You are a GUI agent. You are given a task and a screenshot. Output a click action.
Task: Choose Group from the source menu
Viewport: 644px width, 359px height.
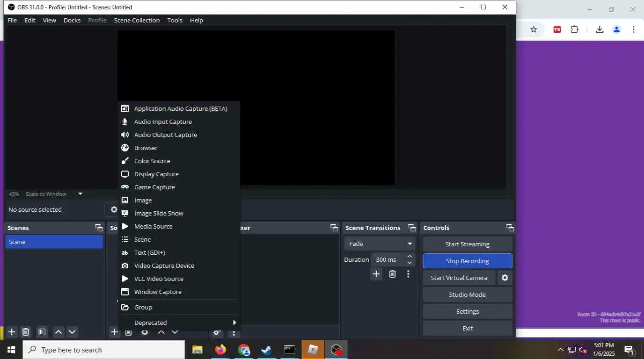(179, 307)
